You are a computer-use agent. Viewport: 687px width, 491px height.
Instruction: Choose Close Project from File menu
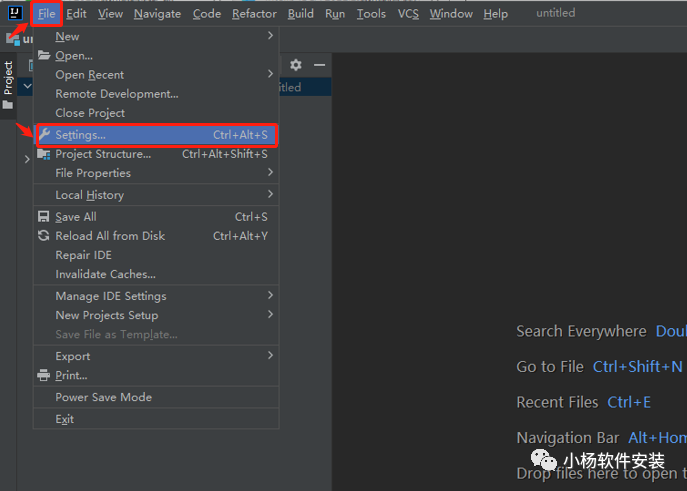pos(90,113)
